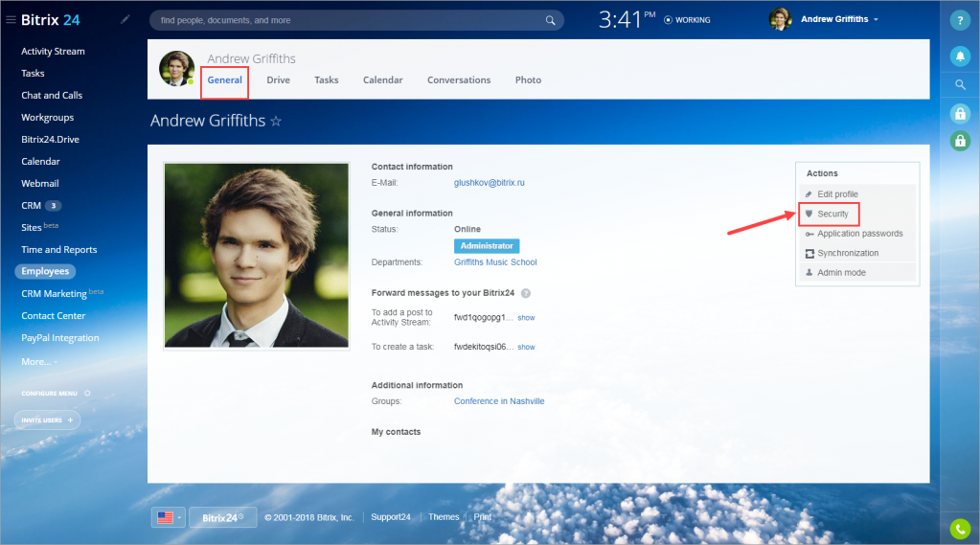The width and height of the screenshot is (980, 545).
Task: Switch to the Drive tab
Action: (x=278, y=80)
